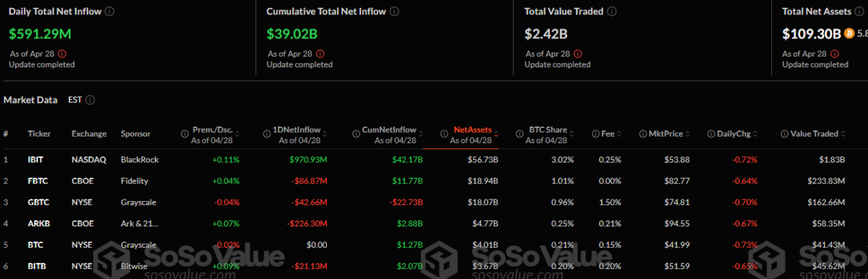Screen dimensions: 868x279
Task: Click the $109.30B total net assets value
Action: click(x=812, y=33)
